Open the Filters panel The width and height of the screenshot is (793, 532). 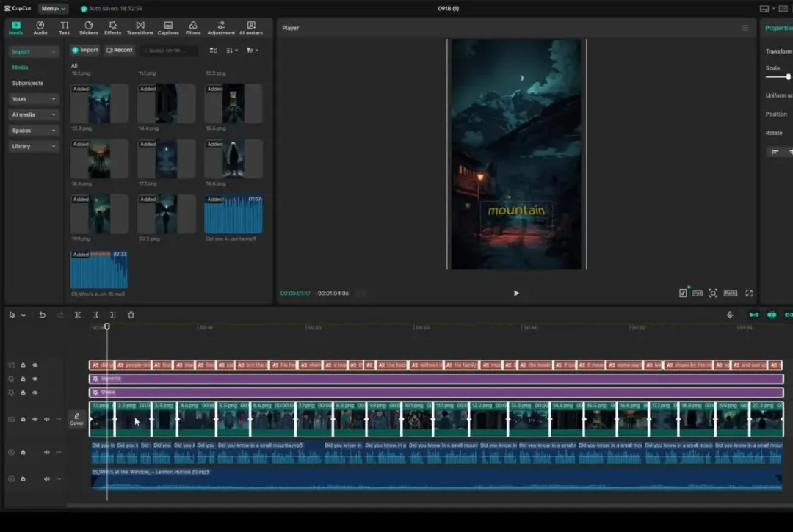(x=193, y=28)
